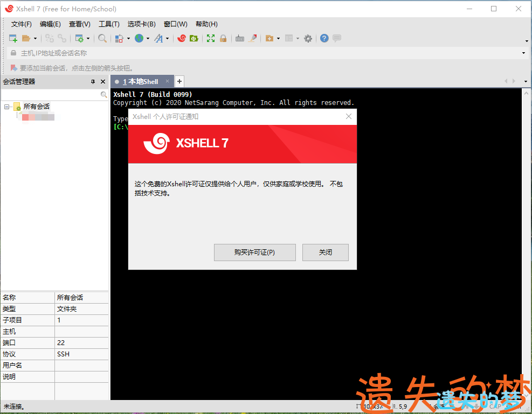Click the session manager search magnifier icon
The height and width of the screenshot is (414, 532).
tap(104, 95)
